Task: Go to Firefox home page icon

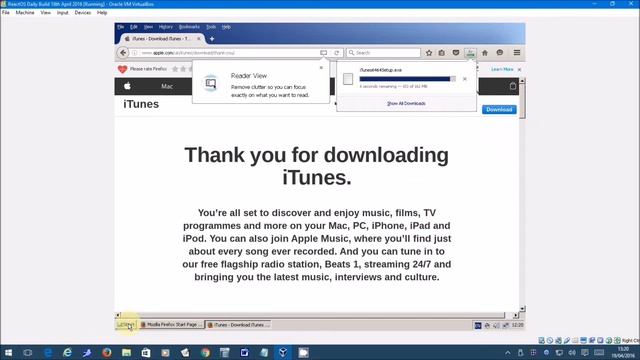Action: coord(485,53)
